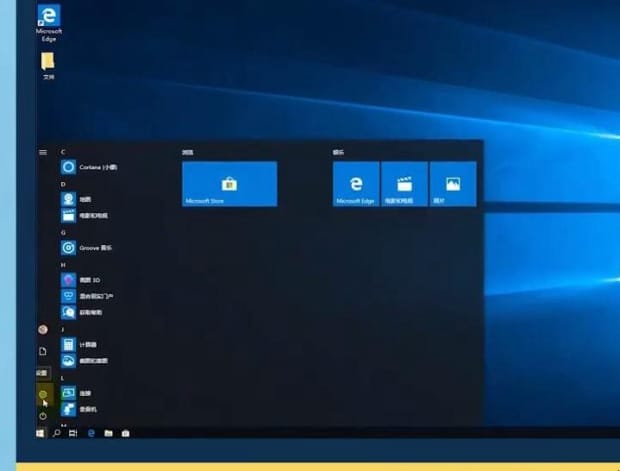Open taskbar Search magnifier

pos(57,433)
